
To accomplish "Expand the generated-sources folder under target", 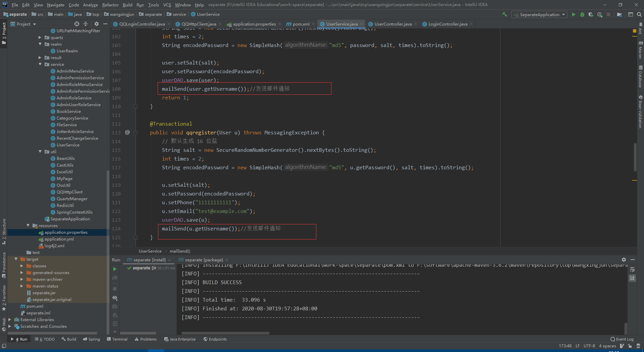I will click(22, 273).
